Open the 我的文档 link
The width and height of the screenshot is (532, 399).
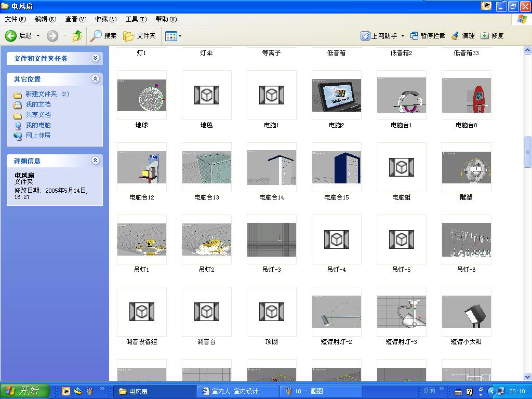(38, 104)
